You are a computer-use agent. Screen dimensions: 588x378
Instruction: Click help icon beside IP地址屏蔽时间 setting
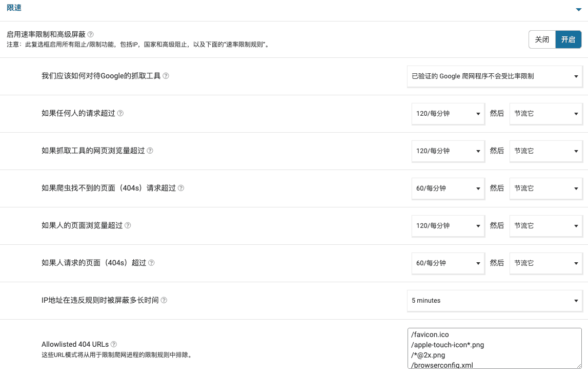pyautogui.click(x=164, y=300)
